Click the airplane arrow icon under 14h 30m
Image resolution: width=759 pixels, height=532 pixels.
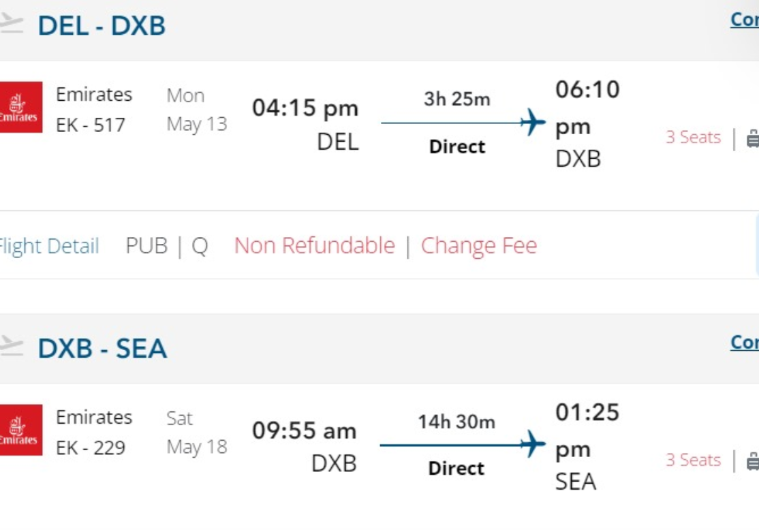coord(533,445)
